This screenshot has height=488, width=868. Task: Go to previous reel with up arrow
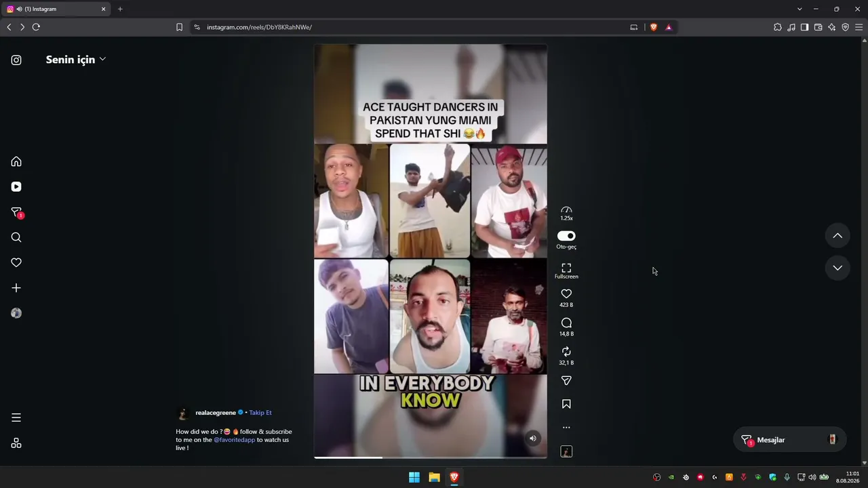coord(837,236)
